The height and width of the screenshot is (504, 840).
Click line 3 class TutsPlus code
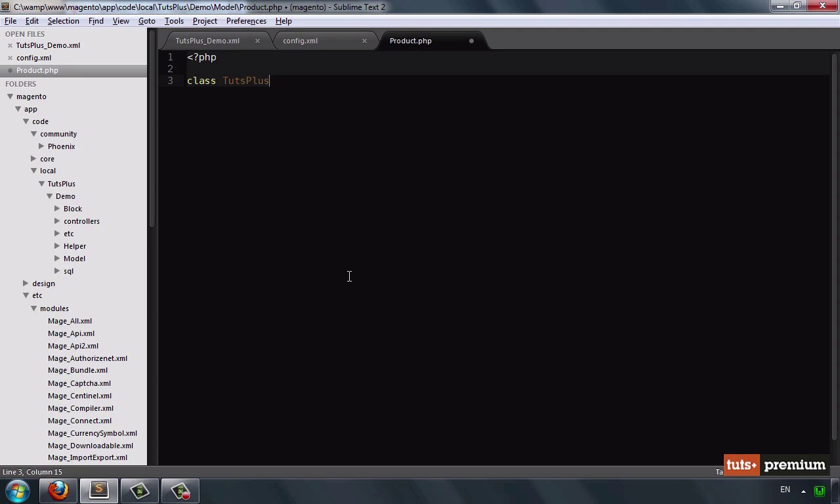[x=228, y=81]
